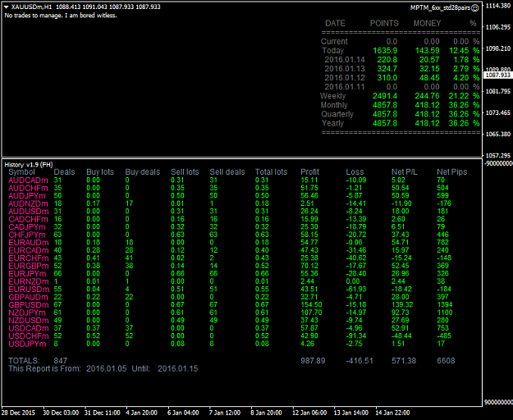The image size is (513, 420).
Task: Click the Deals column header
Action: tap(64, 172)
